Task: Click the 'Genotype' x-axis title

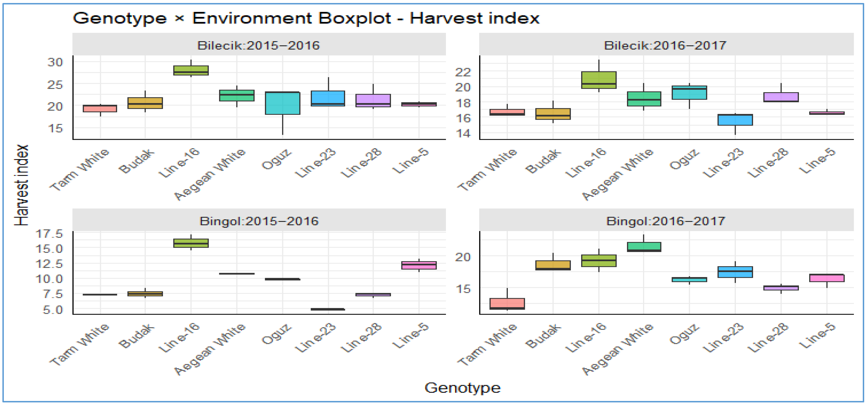Action: click(462, 388)
